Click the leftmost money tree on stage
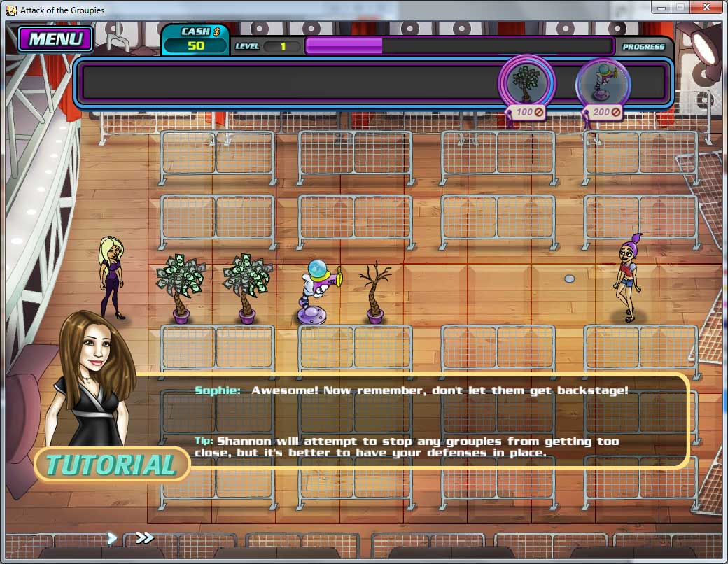Screen dimensions: 728x564 click(x=180, y=288)
